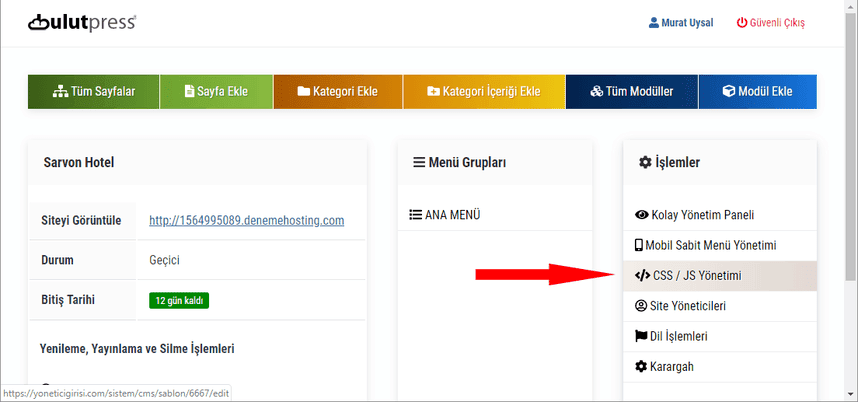Select ANA MENÜ menu group
This screenshot has width=858, height=402.
447,214
